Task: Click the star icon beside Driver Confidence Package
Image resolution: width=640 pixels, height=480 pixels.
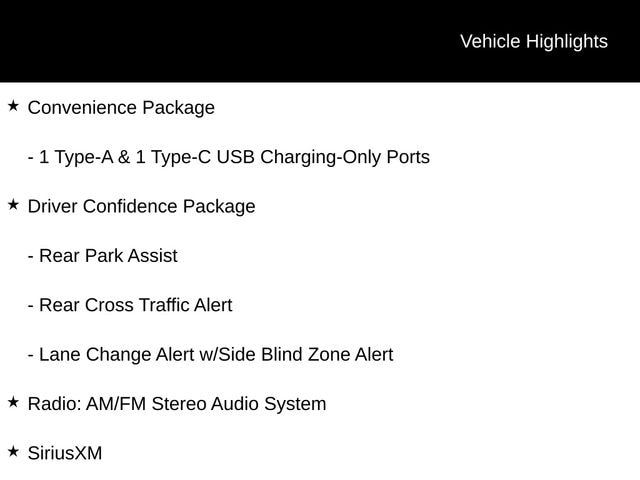Action: point(13,204)
